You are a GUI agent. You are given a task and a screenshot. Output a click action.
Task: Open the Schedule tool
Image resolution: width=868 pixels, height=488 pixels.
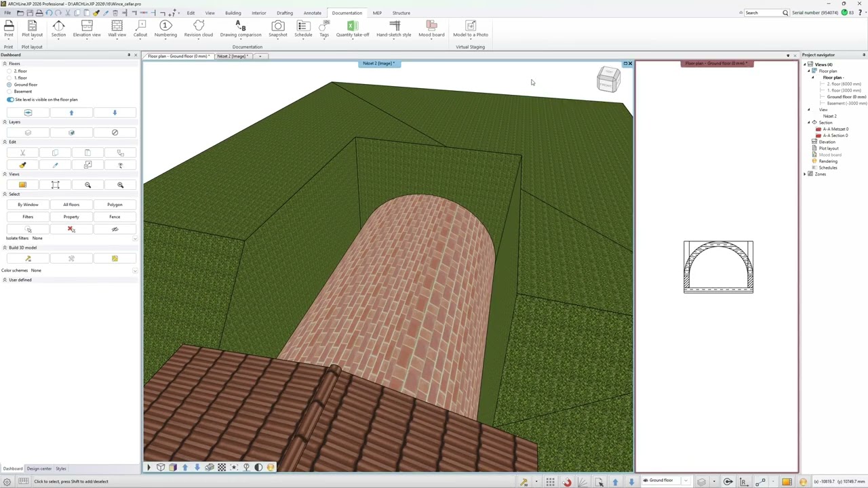[303, 28]
